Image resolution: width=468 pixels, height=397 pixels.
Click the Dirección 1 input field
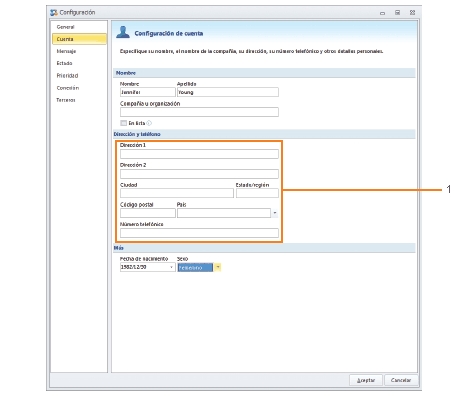click(x=199, y=154)
